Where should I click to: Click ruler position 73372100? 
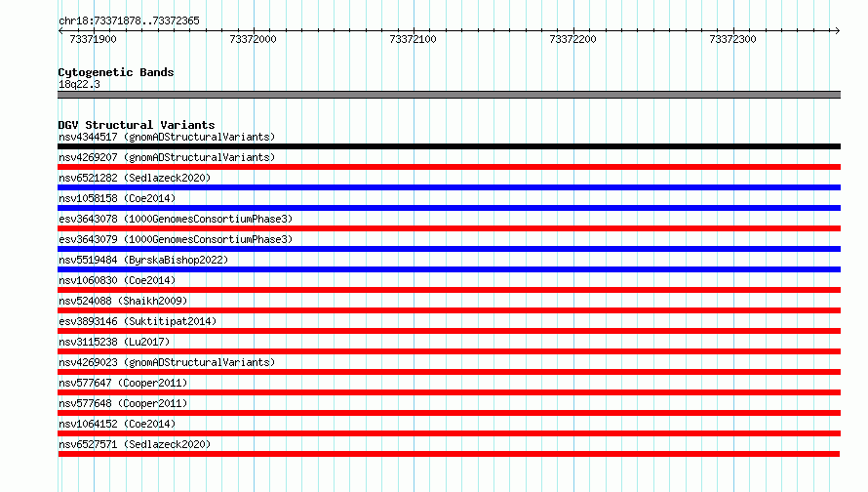coord(413,39)
